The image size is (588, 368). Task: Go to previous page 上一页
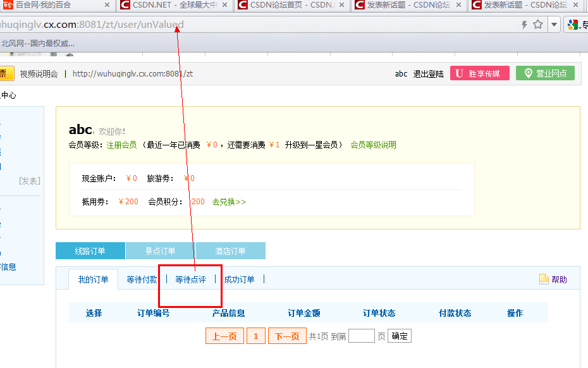[224, 336]
